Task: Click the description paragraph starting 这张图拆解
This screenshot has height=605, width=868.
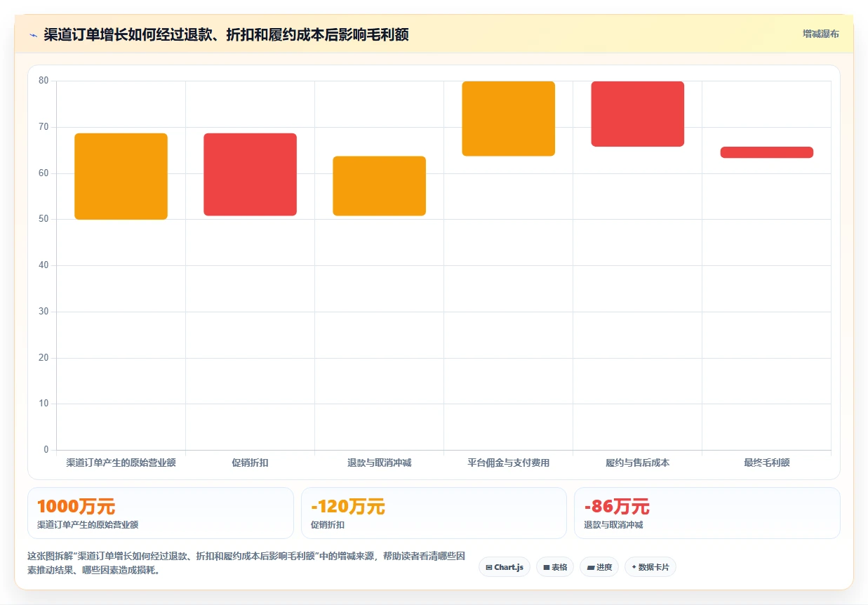Action: pyautogui.click(x=246, y=563)
